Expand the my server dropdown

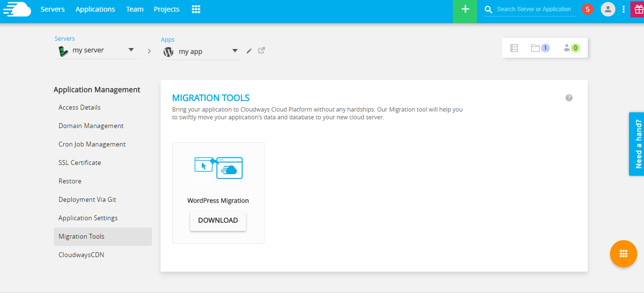pos(131,50)
